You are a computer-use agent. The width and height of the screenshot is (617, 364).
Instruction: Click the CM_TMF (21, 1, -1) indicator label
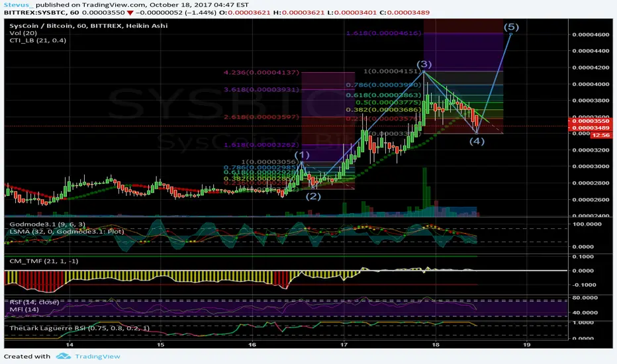pyautogui.click(x=44, y=261)
